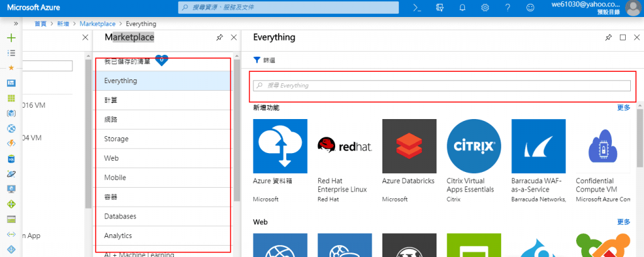
Task: Select Storage category in Marketplace
Action: [x=163, y=139]
